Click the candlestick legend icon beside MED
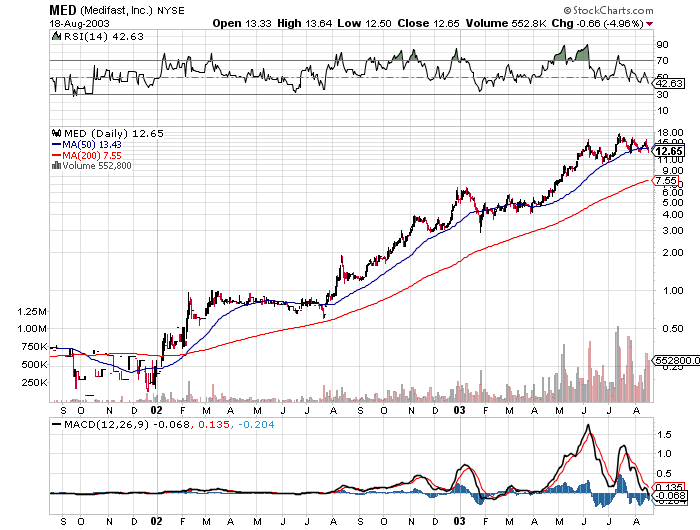This screenshot has width=700, height=530. 57,133
